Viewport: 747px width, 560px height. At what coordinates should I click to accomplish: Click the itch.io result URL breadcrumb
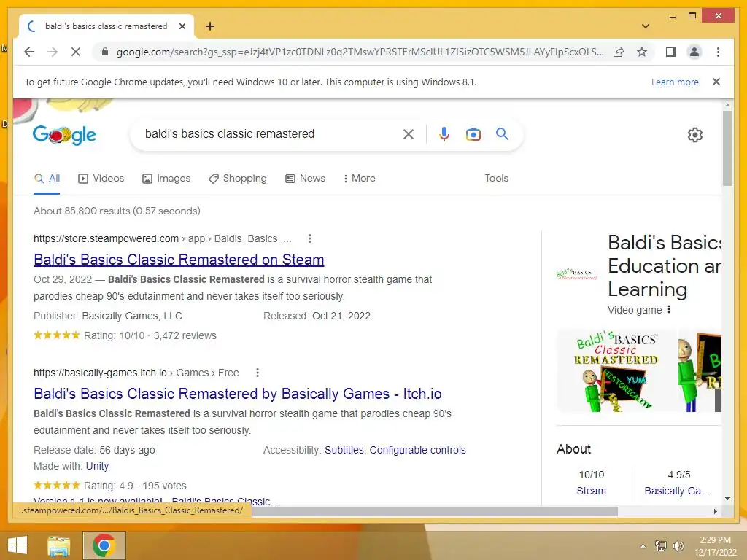click(x=136, y=373)
